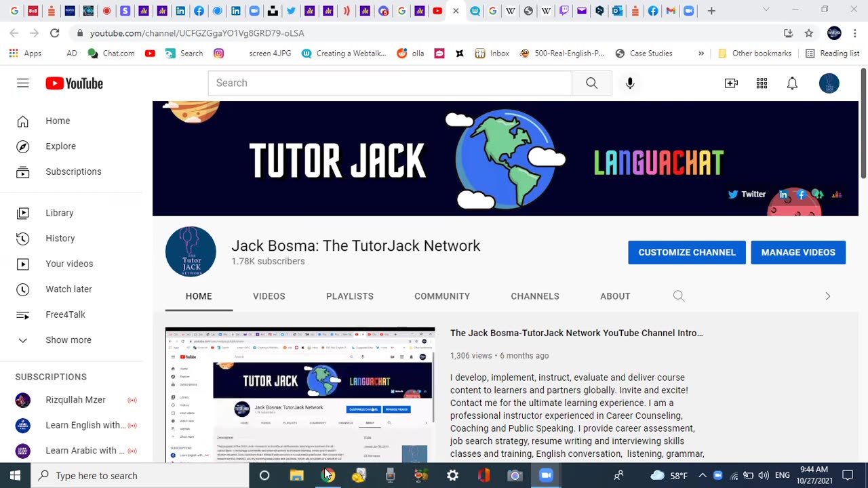Click the channel profile picture

coord(191,252)
